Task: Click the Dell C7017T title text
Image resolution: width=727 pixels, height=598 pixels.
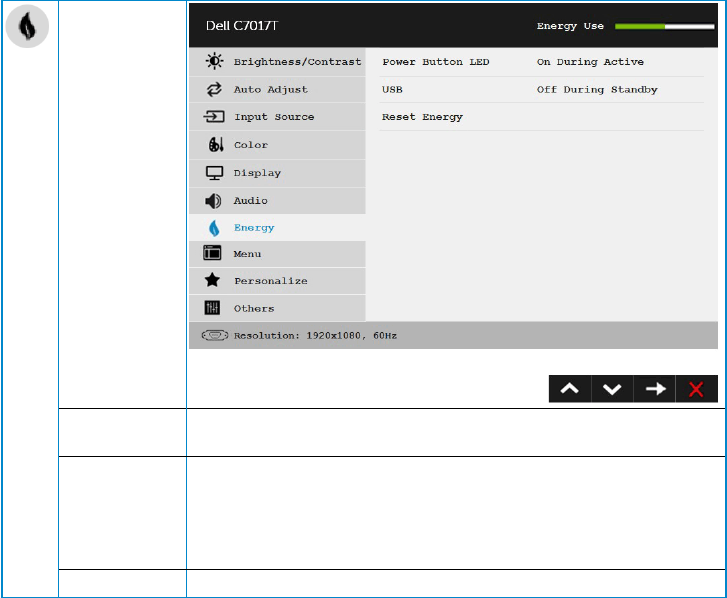Action: pos(242,25)
